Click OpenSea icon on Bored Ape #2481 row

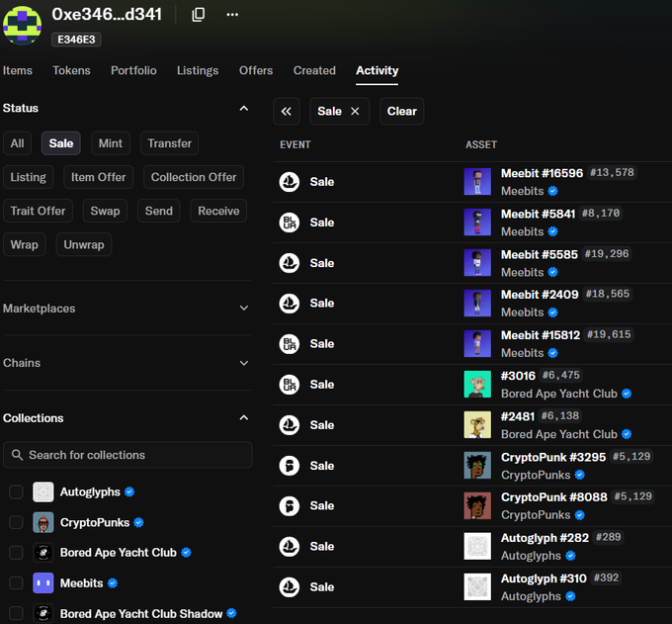tap(290, 425)
